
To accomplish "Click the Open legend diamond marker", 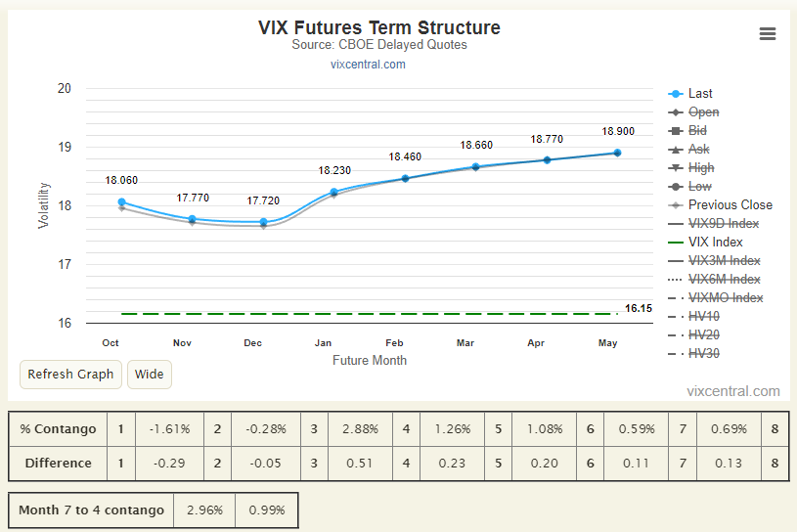I will [x=676, y=112].
